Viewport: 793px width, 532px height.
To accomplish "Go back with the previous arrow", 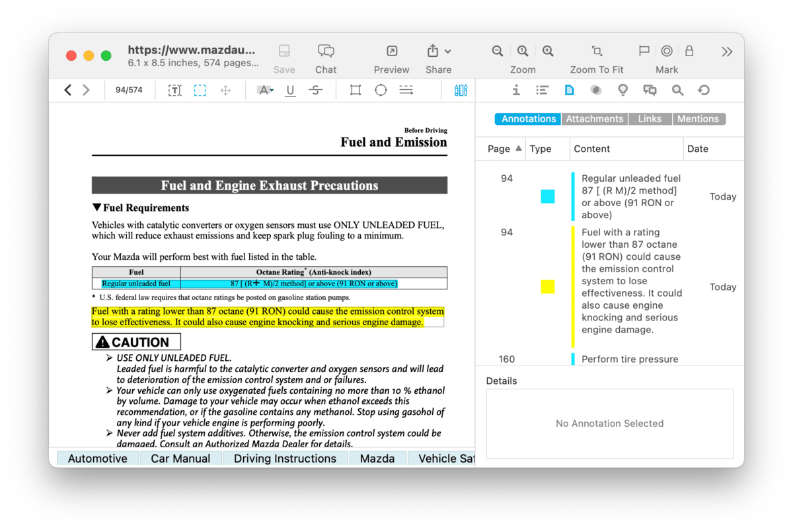I will [67, 91].
